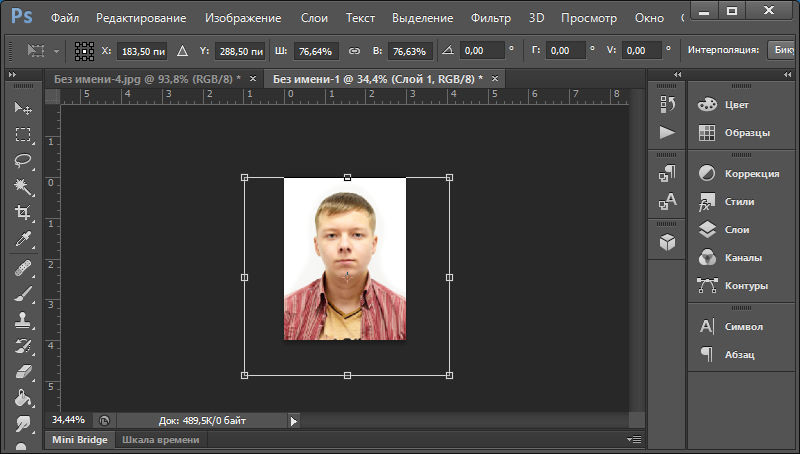Expand the status bar info arrow
The width and height of the screenshot is (800, 454).
(x=294, y=421)
